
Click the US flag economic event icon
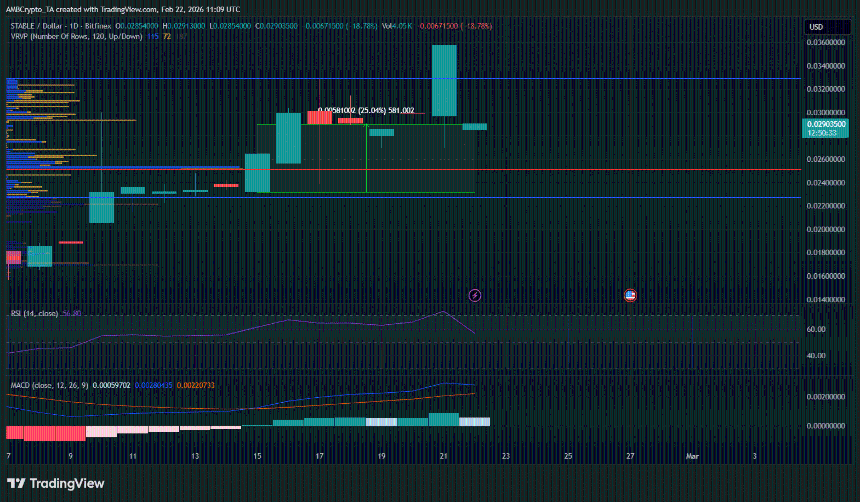tap(630, 295)
